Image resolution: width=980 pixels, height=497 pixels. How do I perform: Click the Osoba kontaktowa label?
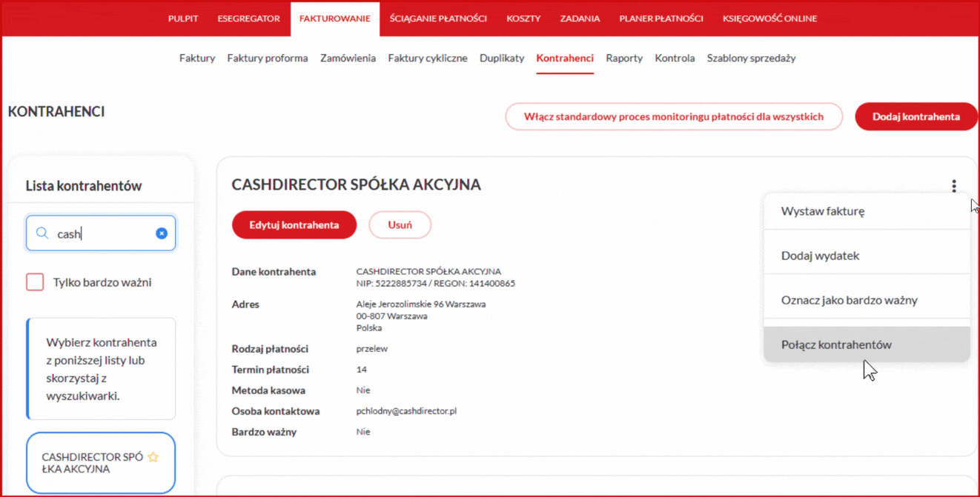tap(276, 410)
